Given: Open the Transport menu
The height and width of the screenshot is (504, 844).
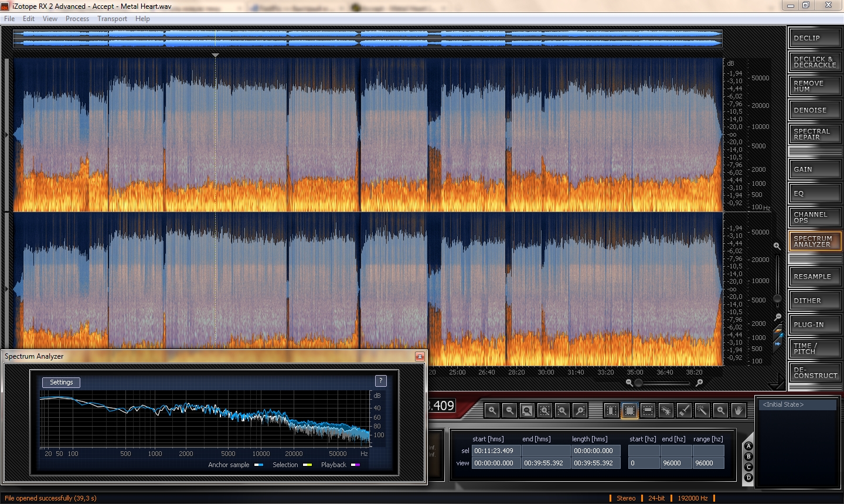Looking at the screenshot, I should pyautogui.click(x=112, y=19).
